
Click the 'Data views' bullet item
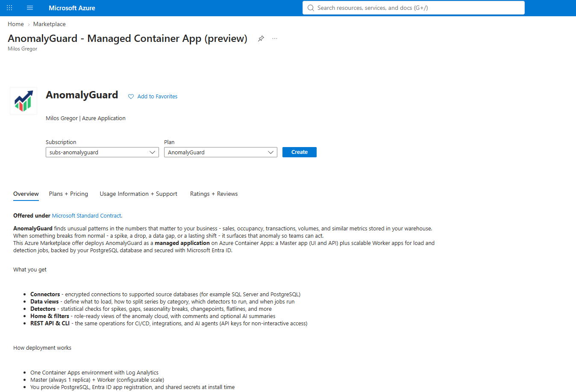click(x=162, y=301)
